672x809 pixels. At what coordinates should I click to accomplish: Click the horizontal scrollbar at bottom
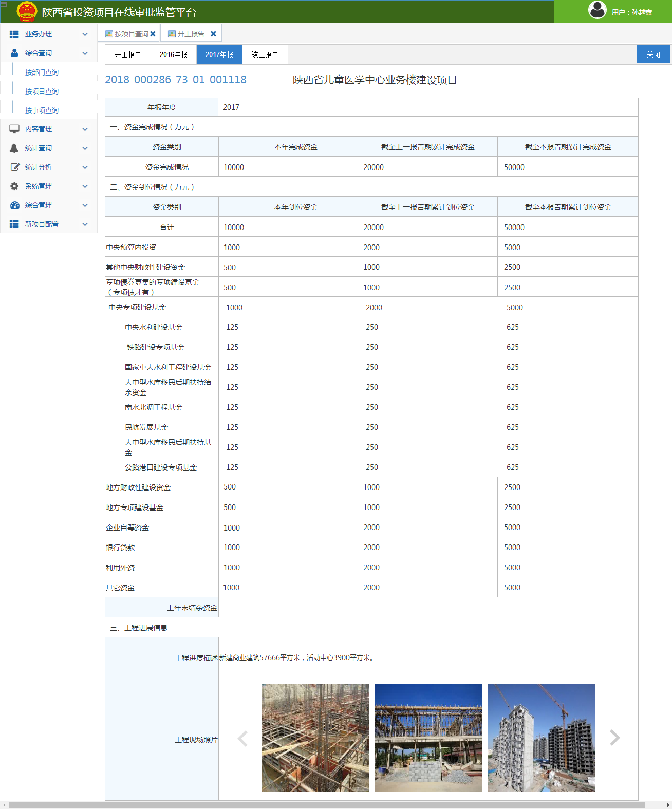[327, 805]
